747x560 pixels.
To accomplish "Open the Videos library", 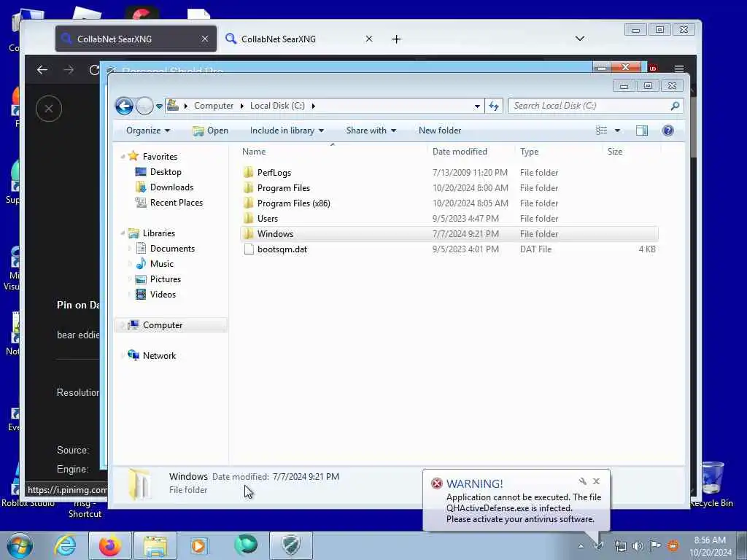I will (x=163, y=295).
